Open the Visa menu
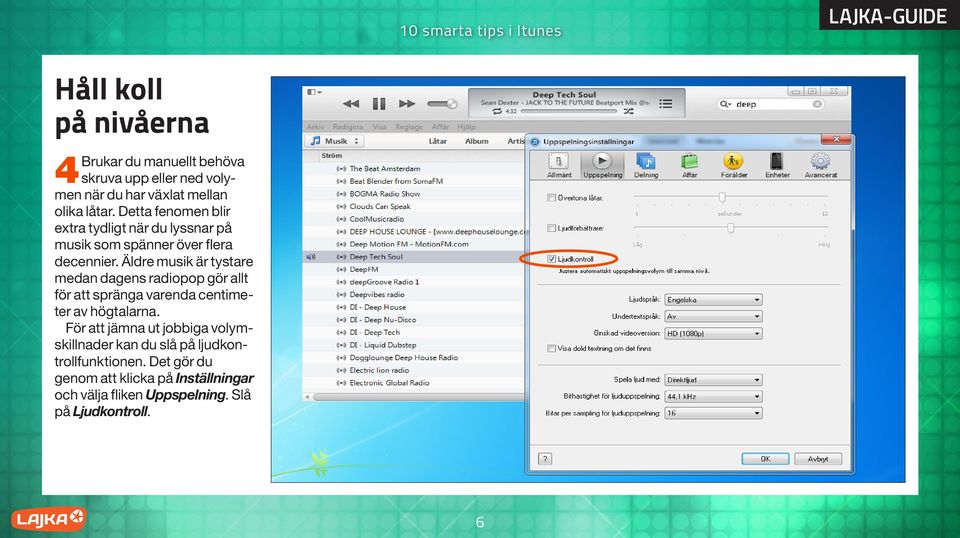The width and height of the screenshot is (960, 538). (380, 127)
